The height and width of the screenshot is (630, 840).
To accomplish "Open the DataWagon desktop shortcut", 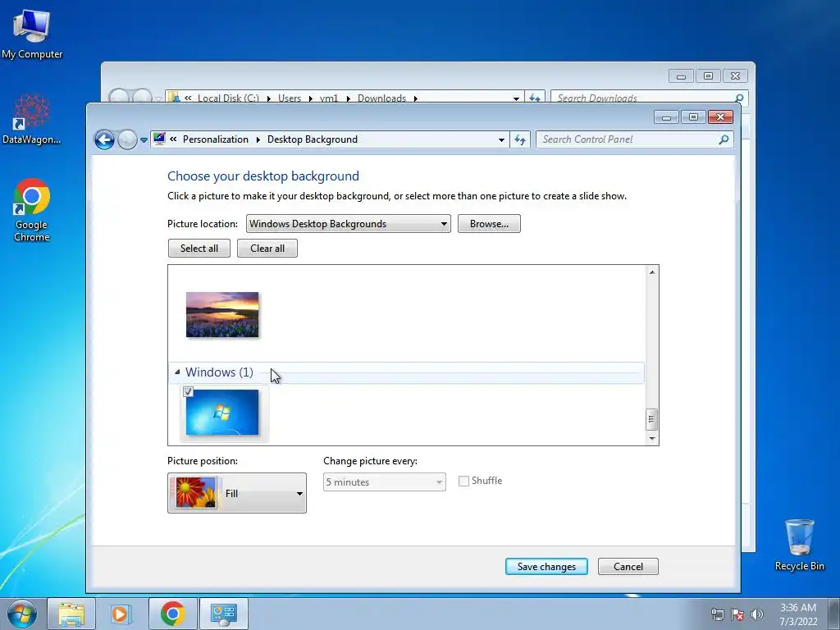I will [x=32, y=119].
